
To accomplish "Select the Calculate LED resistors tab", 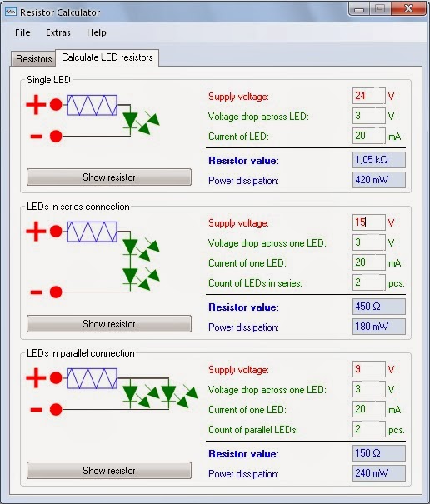I will [107, 57].
